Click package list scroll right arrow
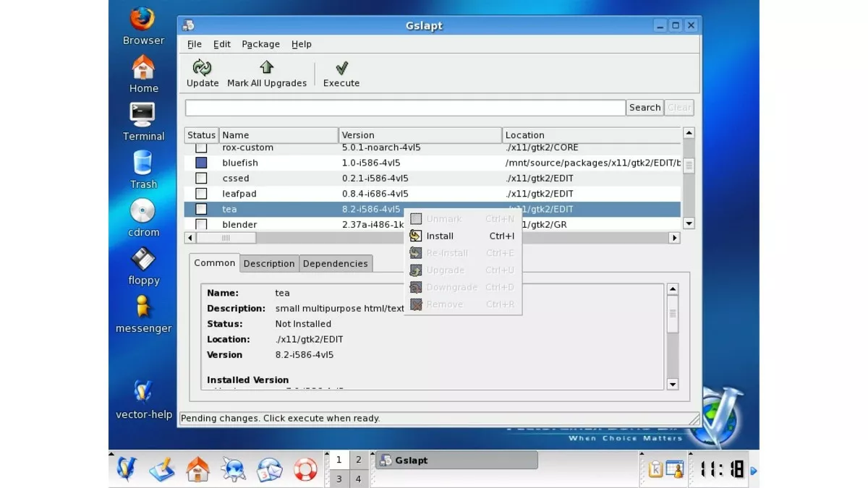The width and height of the screenshot is (868, 488). click(x=674, y=238)
